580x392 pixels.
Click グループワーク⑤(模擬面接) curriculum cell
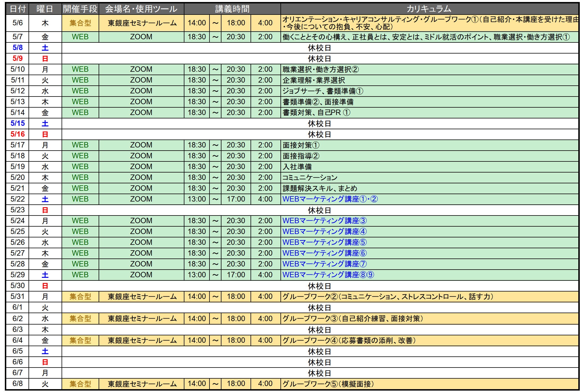click(430, 384)
